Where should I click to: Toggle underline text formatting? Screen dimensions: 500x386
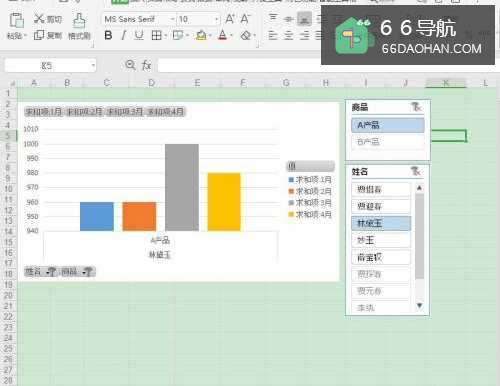pos(139,35)
